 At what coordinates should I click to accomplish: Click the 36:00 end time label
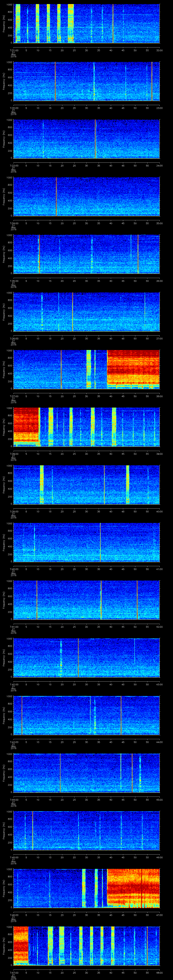point(159,281)
